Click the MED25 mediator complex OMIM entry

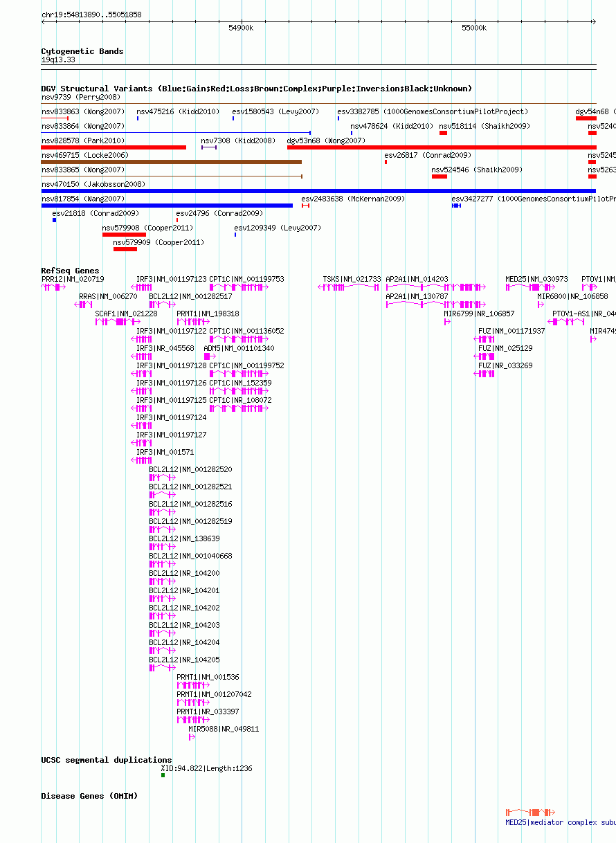pos(561,822)
